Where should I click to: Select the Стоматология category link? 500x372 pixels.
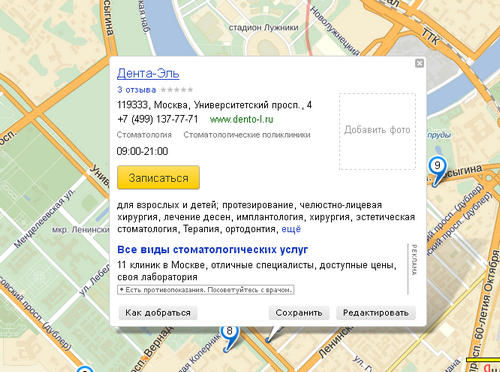[x=144, y=135]
